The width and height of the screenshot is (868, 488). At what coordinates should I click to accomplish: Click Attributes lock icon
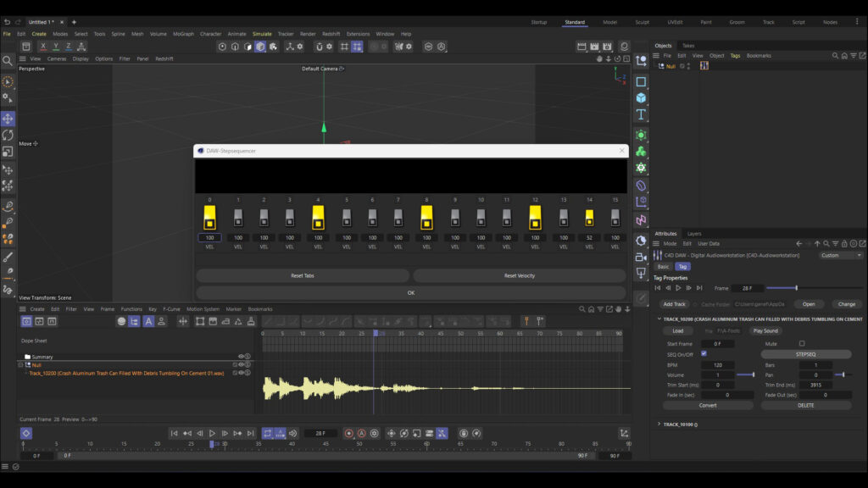pos(844,243)
